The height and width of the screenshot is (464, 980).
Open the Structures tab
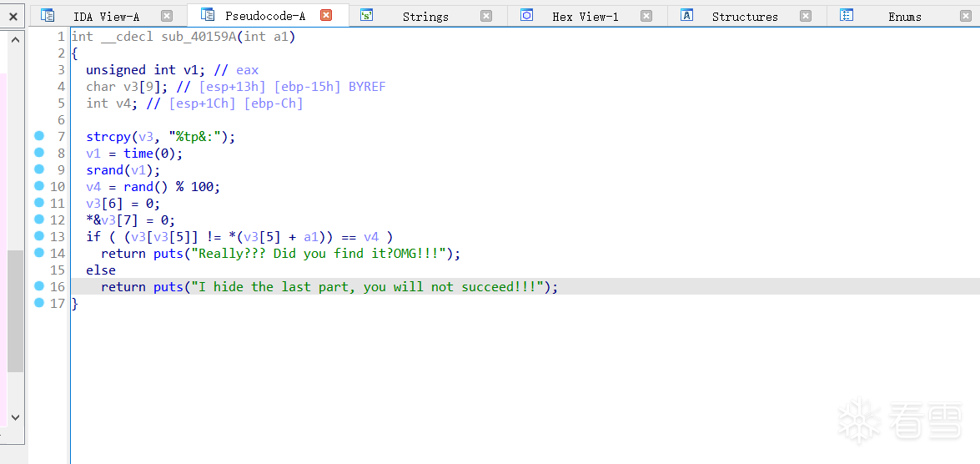point(744,17)
